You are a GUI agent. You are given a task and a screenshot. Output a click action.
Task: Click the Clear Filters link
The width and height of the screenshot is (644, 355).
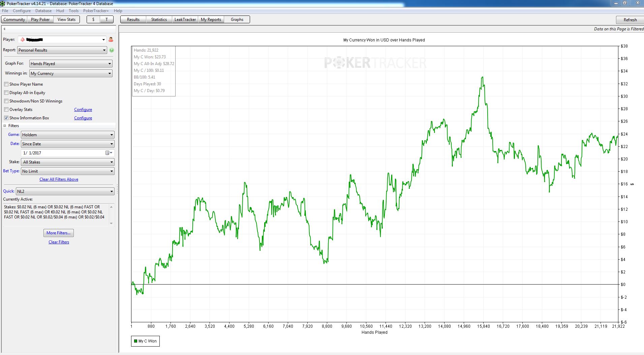tap(59, 242)
